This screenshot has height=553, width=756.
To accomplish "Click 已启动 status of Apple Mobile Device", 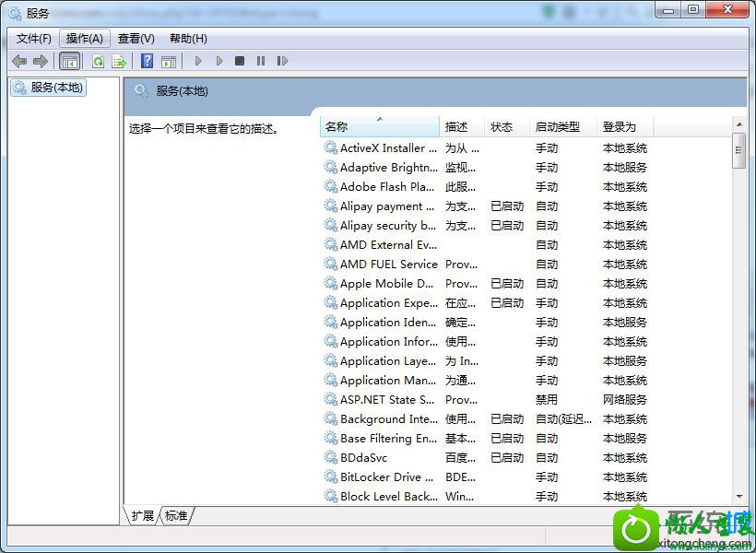I will 507,284.
